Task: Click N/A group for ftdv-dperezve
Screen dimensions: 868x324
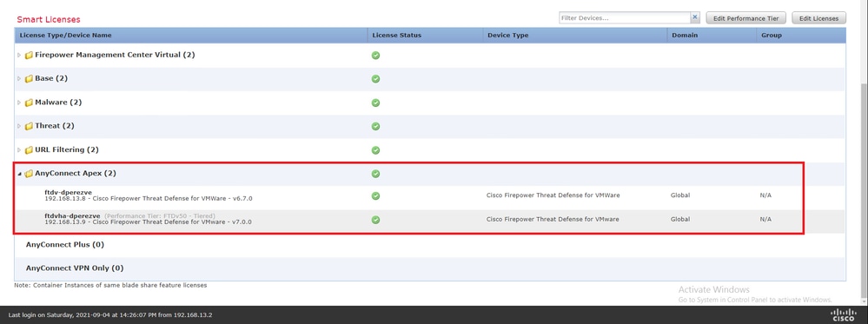Action: pos(765,195)
